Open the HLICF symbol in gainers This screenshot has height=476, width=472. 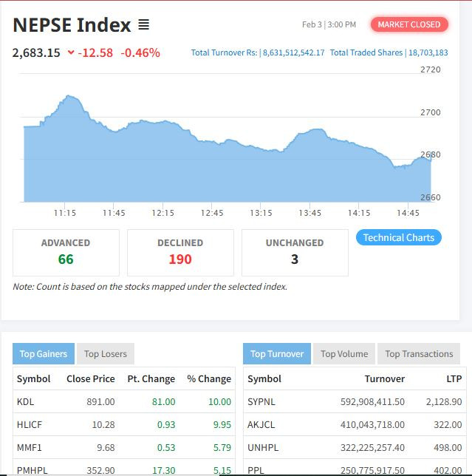point(29,424)
